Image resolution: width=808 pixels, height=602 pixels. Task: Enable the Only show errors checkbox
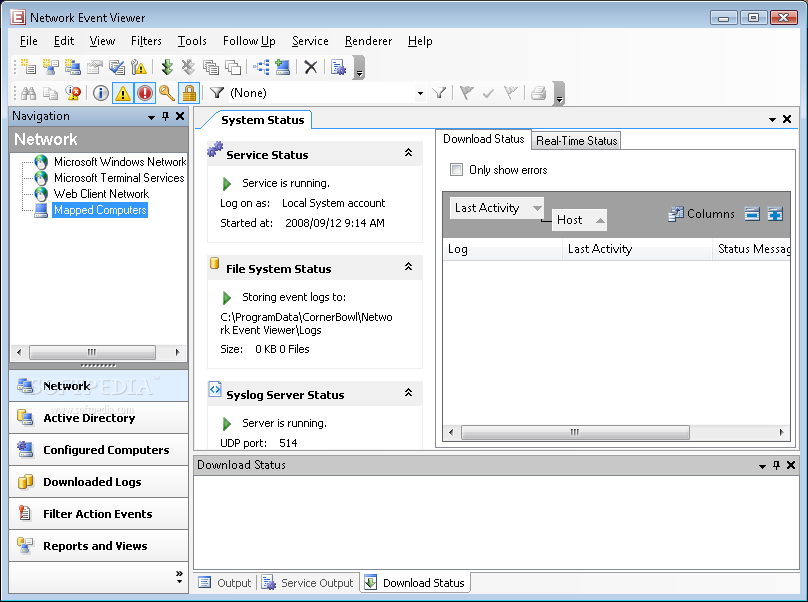[456, 170]
